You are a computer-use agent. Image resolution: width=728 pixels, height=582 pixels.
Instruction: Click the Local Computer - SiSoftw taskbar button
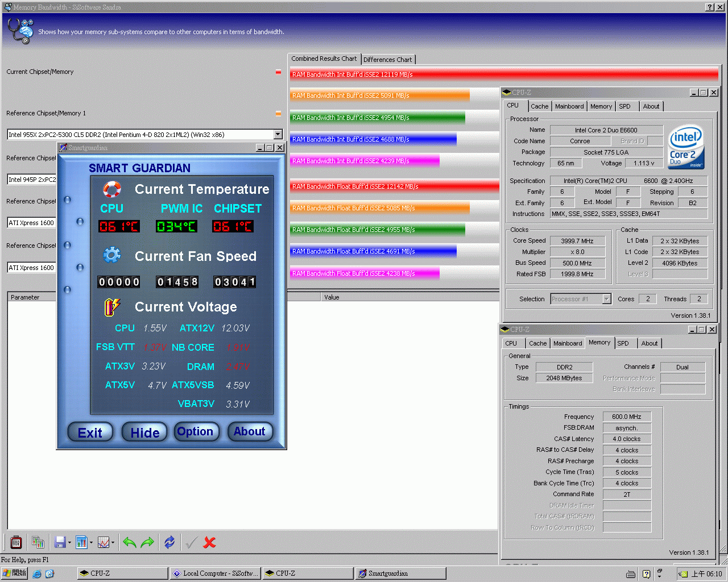(x=216, y=573)
